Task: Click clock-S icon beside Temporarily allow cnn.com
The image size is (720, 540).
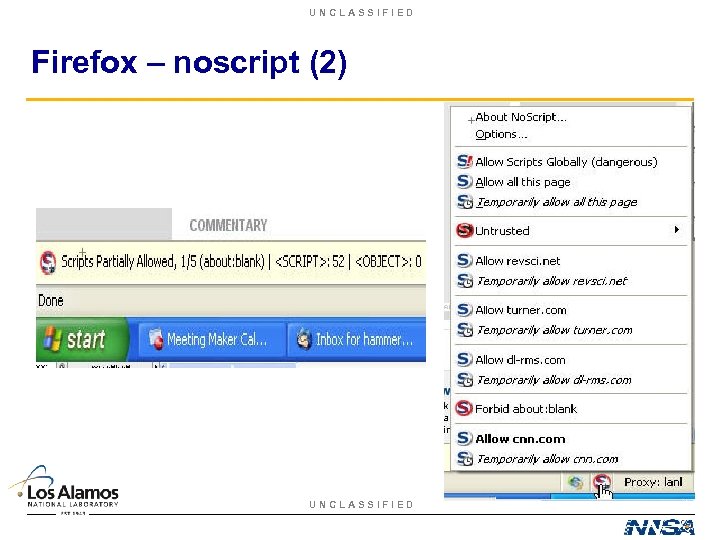Action: click(465, 458)
